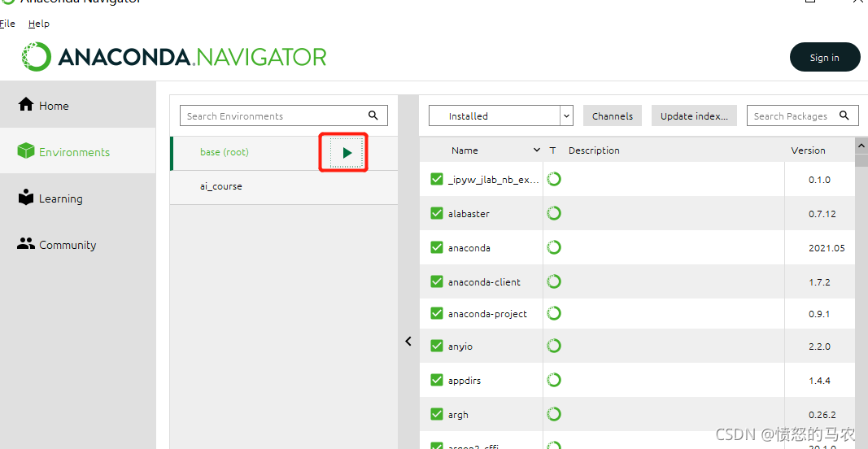Viewport: 868px width, 449px height.
Task: Click version 0.26.2 of argh
Action: click(822, 415)
